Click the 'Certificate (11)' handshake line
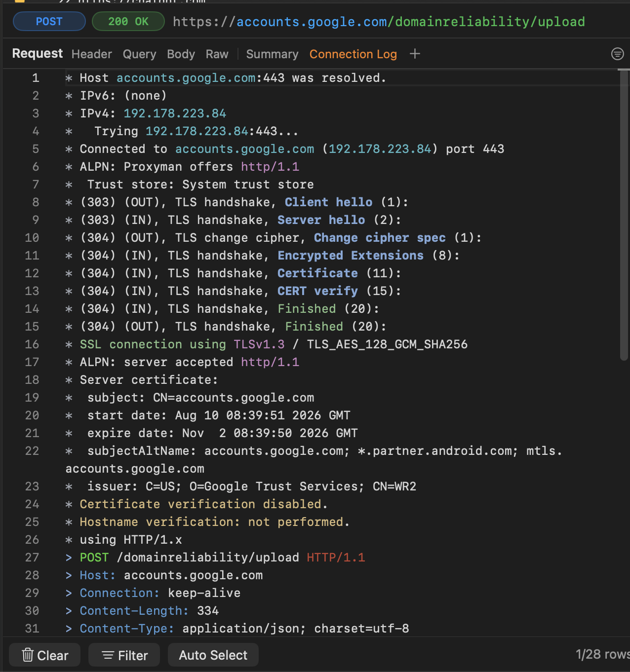Image resolution: width=630 pixels, height=672 pixels. (x=234, y=273)
